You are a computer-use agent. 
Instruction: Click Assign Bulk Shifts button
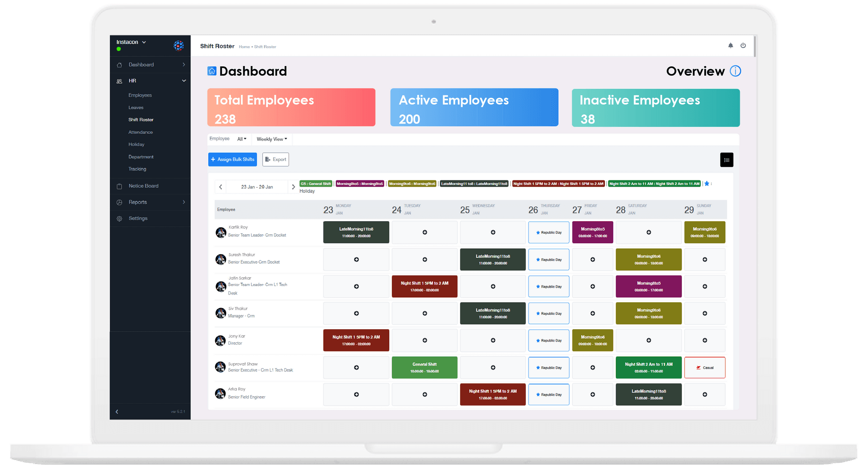click(232, 159)
